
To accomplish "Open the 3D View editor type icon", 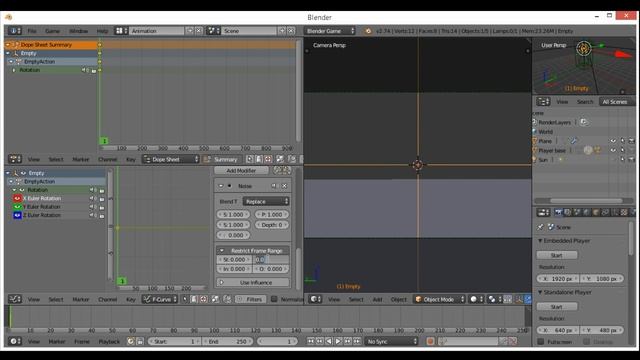I will pos(315,299).
